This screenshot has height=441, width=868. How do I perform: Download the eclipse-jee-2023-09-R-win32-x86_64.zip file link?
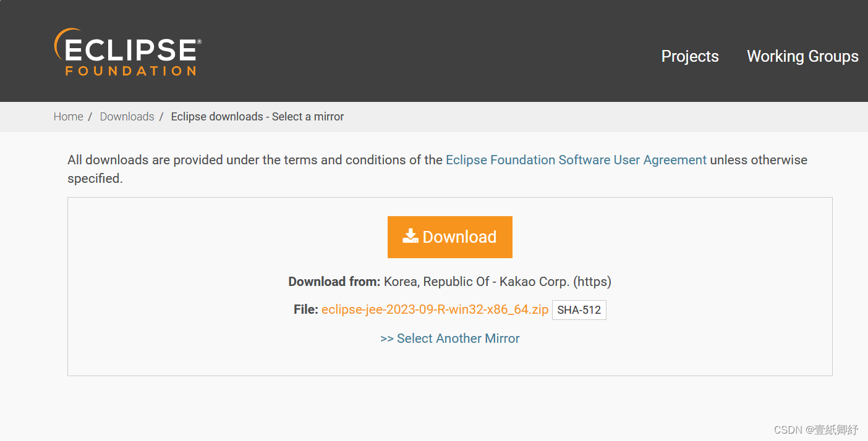435,309
